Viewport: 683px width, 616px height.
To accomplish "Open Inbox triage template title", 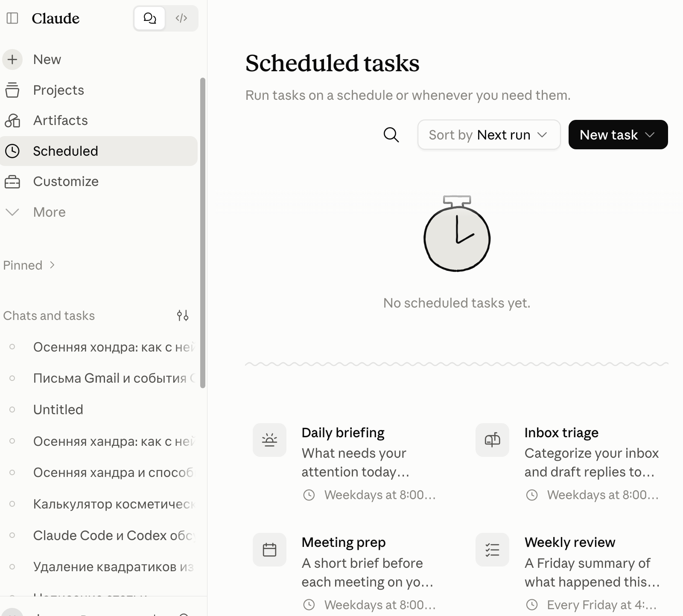I will 561,433.
